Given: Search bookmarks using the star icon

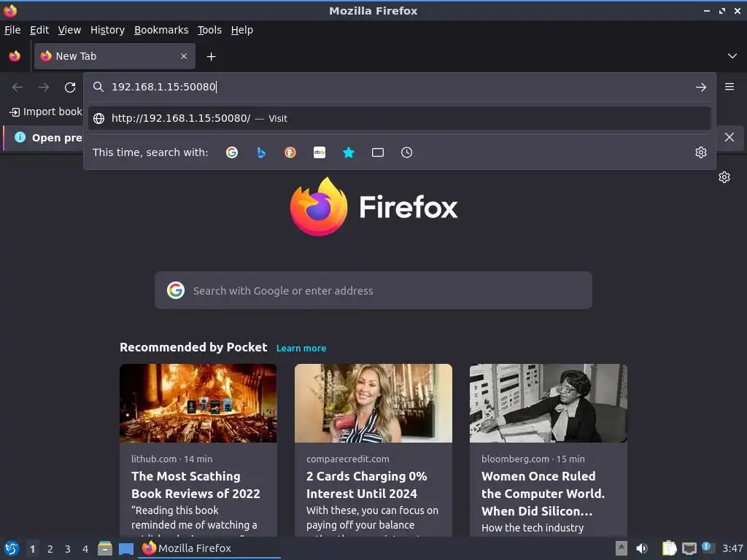Looking at the screenshot, I should [349, 152].
